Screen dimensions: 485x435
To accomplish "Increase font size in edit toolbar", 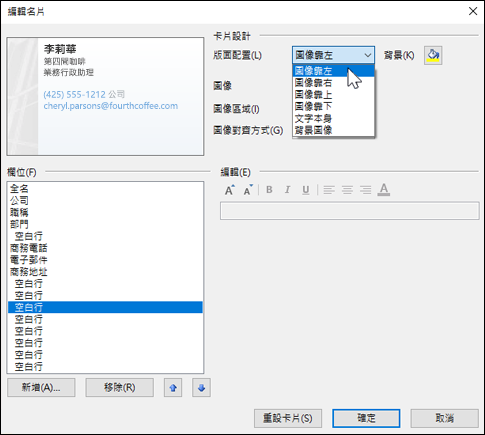I will point(229,190).
